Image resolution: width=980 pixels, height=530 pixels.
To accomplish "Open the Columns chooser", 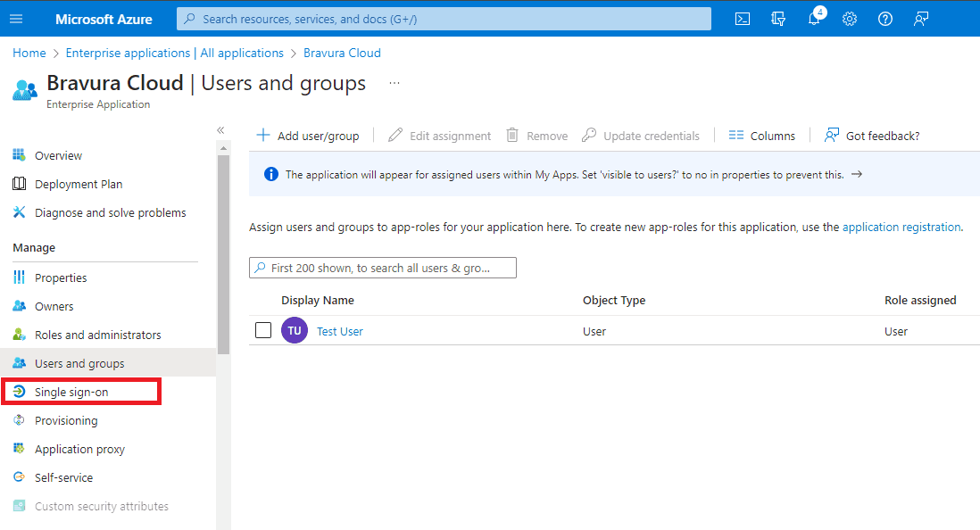I will pos(761,136).
